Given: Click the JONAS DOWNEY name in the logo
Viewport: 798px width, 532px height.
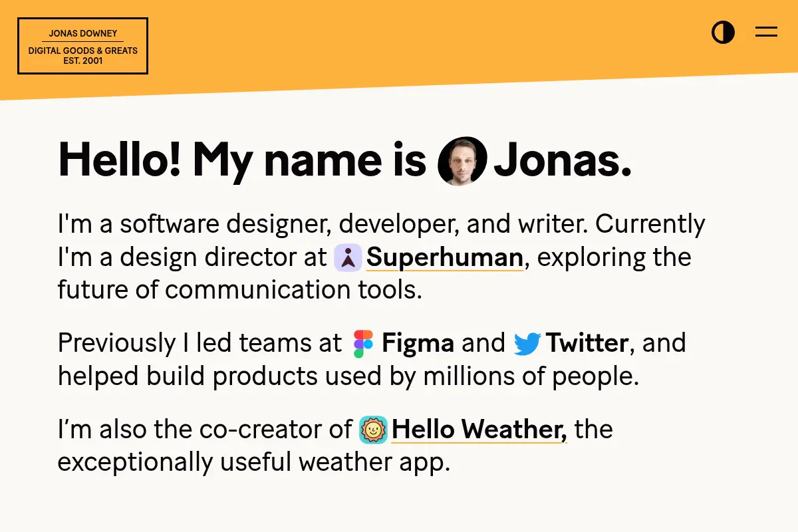Looking at the screenshot, I should coord(82,33).
